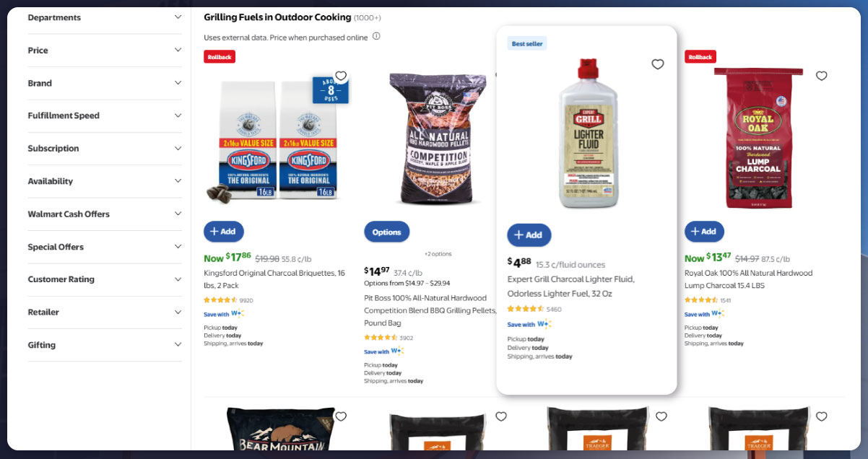
Task: Expand the Price filter
Action: pyautogui.click(x=105, y=51)
